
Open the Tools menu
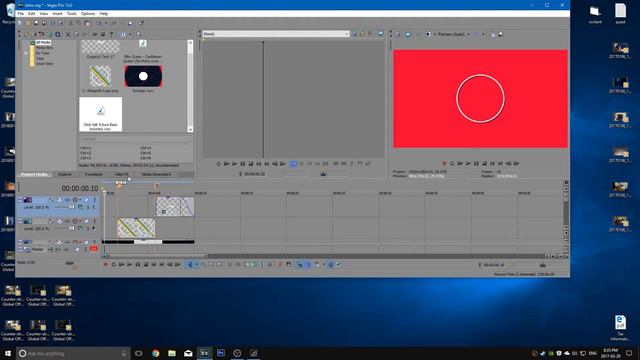tap(72, 13)
